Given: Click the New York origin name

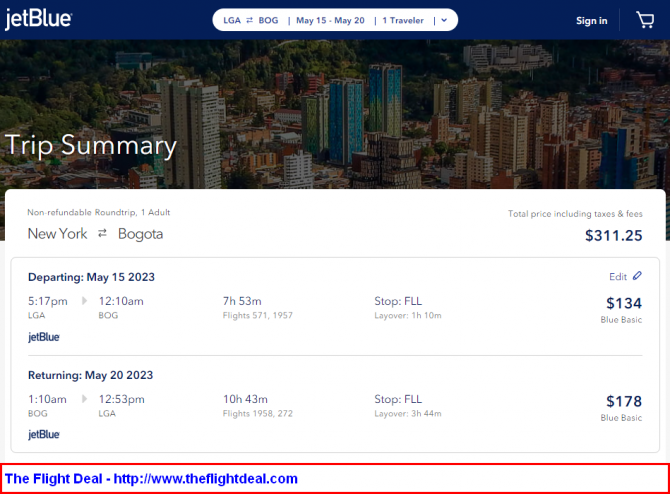Looking at the screenshot, I should tap(57, 233).
